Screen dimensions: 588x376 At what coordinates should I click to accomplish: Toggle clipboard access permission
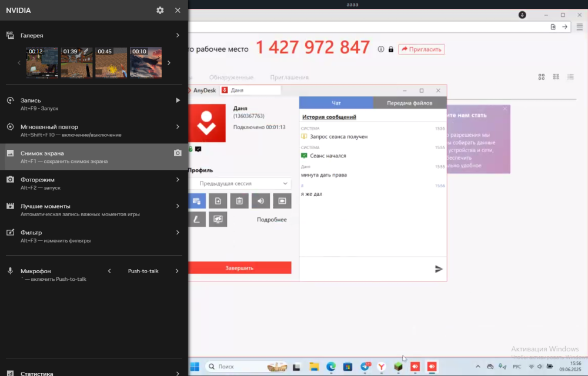coord(239,201)
